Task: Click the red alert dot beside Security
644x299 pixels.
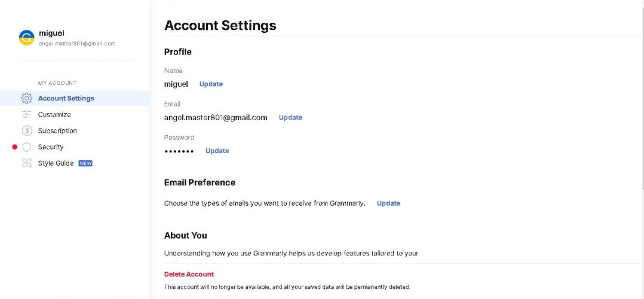Action: pos(15,147)
